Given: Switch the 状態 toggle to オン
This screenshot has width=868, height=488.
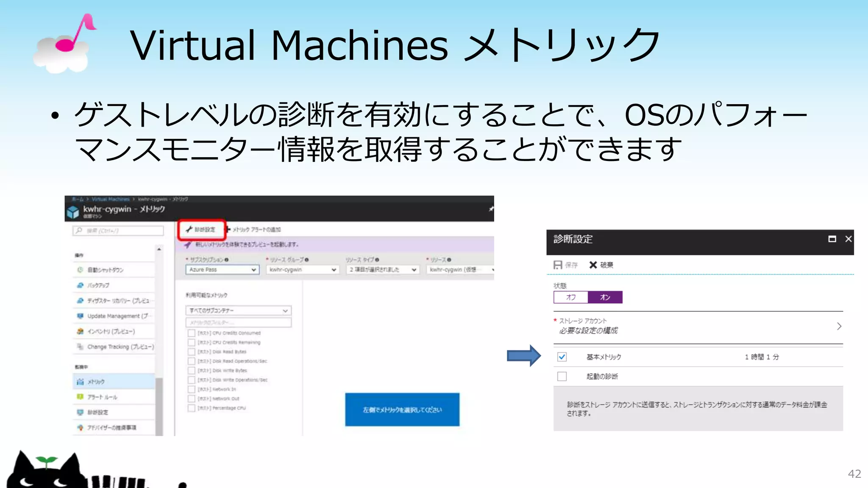Looking at the screenshot, I should (605, 297).
